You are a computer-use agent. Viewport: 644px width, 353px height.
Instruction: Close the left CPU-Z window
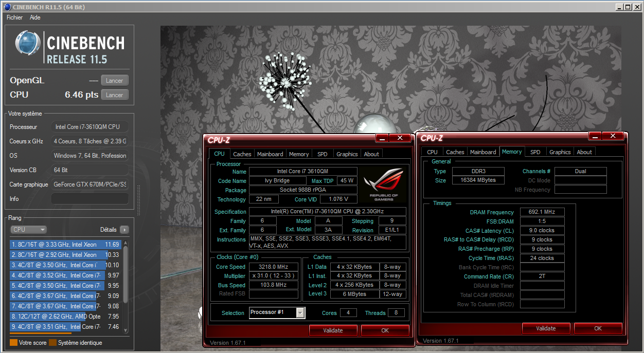pos(400,138)
